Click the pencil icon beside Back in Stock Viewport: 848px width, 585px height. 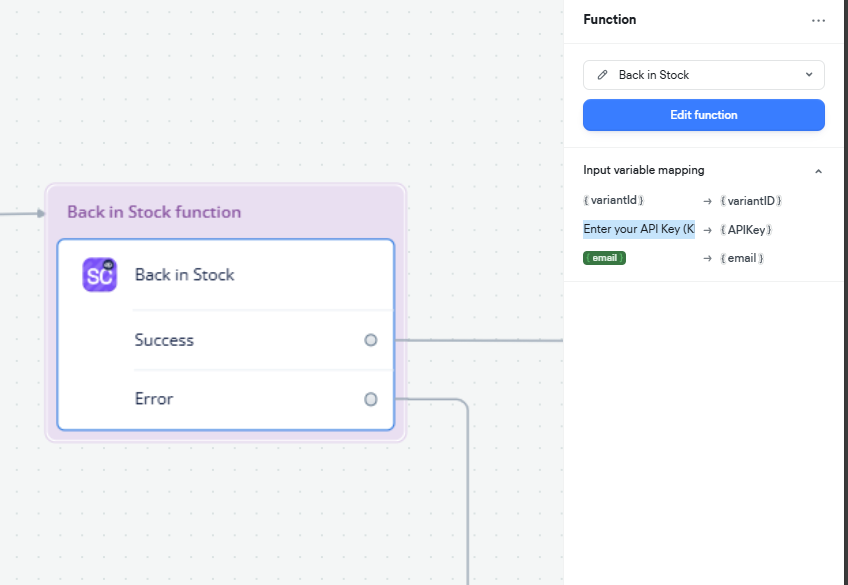[x=602, y=75]
